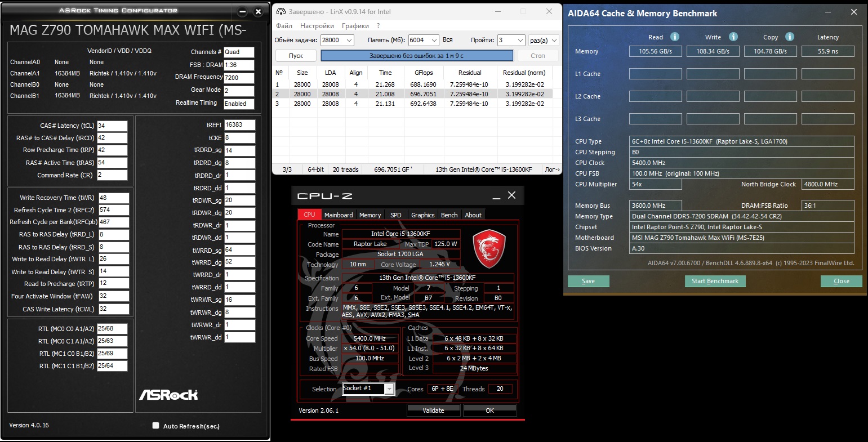Viewport: 868px width, 442px height.
Task: Click the info icon next to Copy
Action: (x=790, y=37)
